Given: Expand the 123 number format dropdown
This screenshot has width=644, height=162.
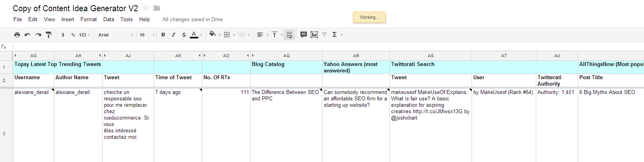Looking at the screenshot, I should point(84,35).
